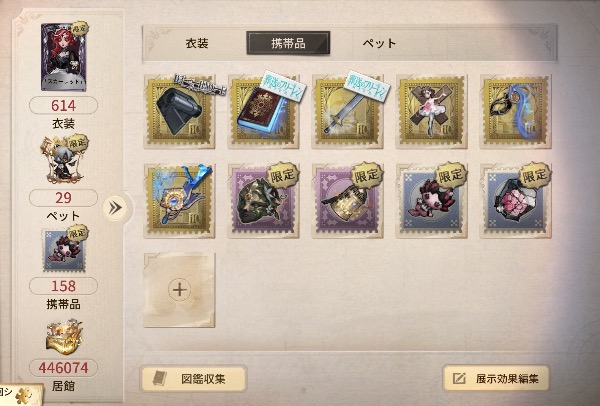Open the pet character thumbnail in sidebar
Image resolution: width=600 pixels, height=406 pixels.
coord(64,160)
